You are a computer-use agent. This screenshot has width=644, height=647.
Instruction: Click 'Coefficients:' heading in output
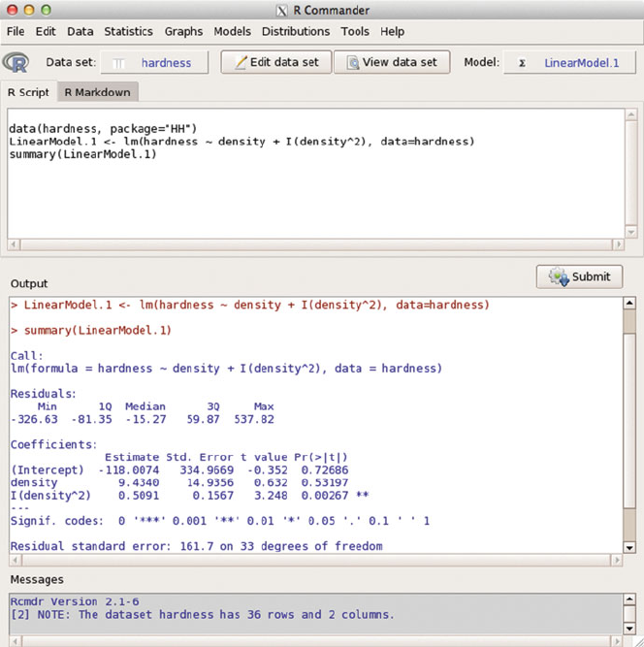pyautogui.click(x=53, y=444)
